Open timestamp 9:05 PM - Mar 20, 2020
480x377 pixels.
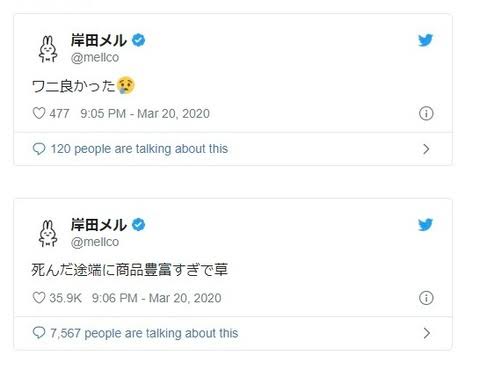click(x=145, y=114)
